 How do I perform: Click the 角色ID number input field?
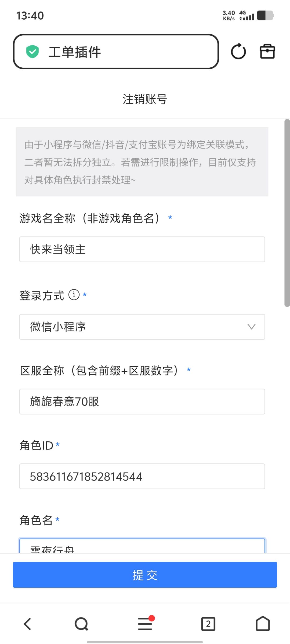(142, 476)
